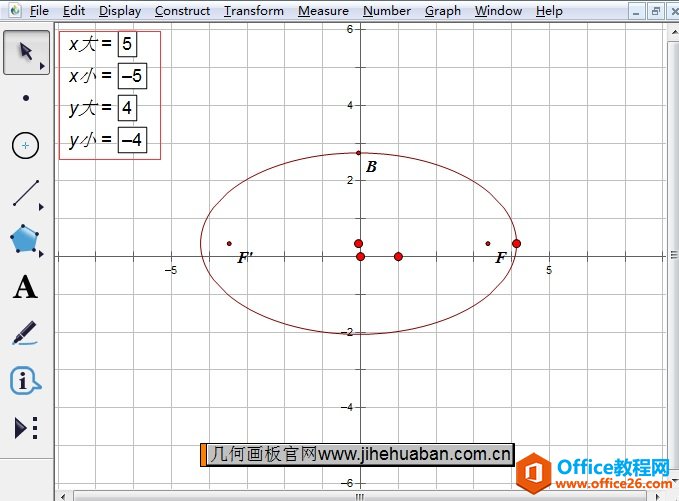Image resolution: width=679 pixels, height=501 pixels.
Task: Click the x小 parameter value box –5
Action: tap(132, 76)
